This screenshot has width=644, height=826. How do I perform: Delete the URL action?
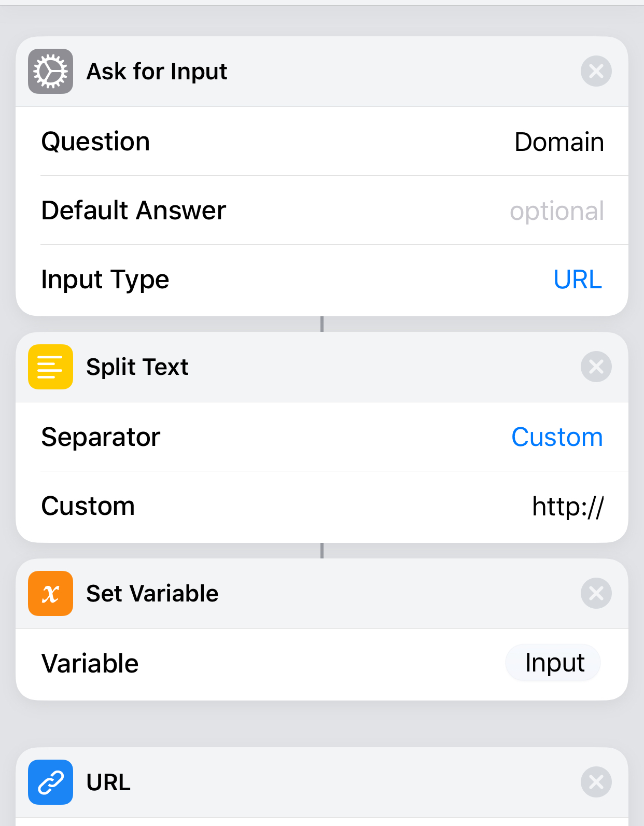tap(596, 782)
